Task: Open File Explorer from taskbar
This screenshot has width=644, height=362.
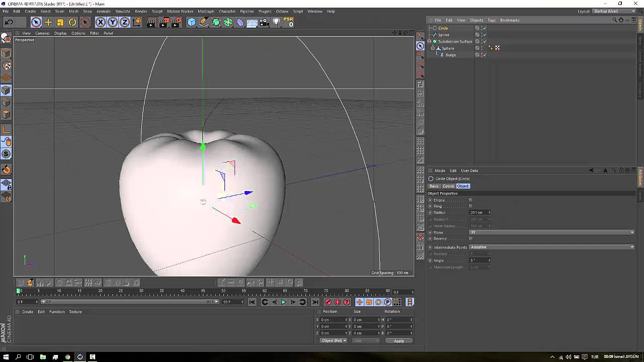Action: (x=43, y=357)
